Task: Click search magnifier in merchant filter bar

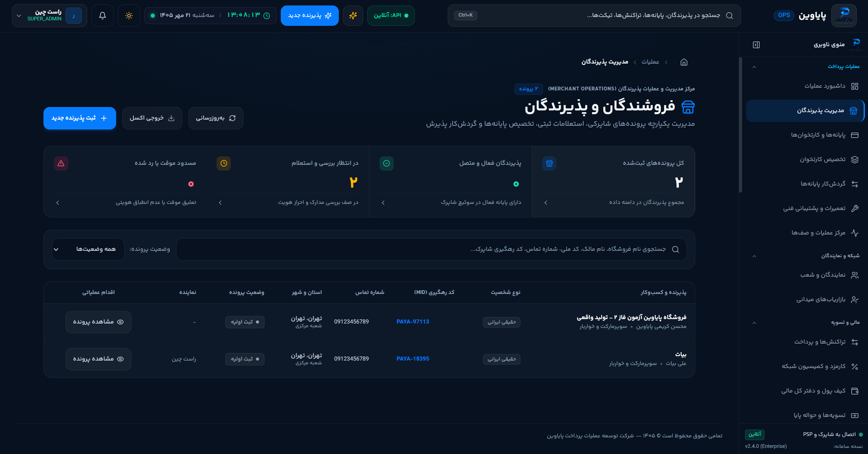Action: (676, 249)
